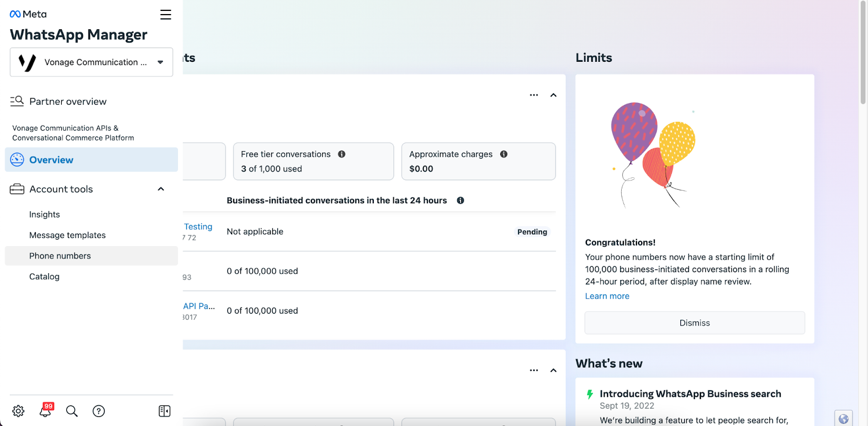Dismiss the Congratulations card
Screen dimensions: 868x426
[x=695, y=323]
